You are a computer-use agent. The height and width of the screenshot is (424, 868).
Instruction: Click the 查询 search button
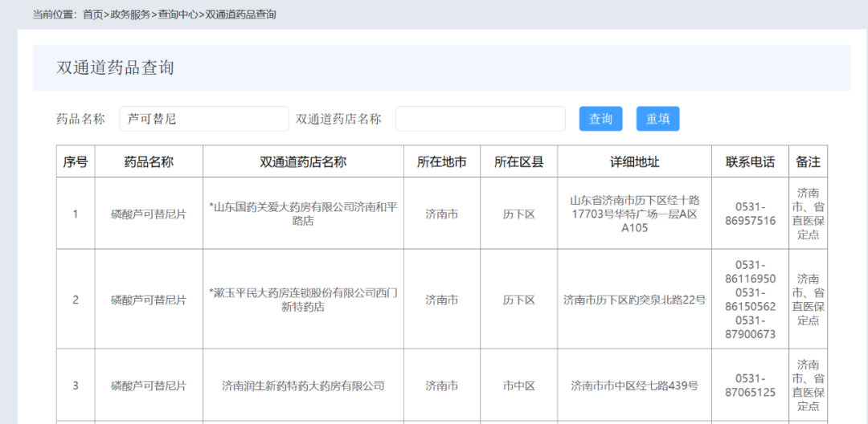(600, 119)
